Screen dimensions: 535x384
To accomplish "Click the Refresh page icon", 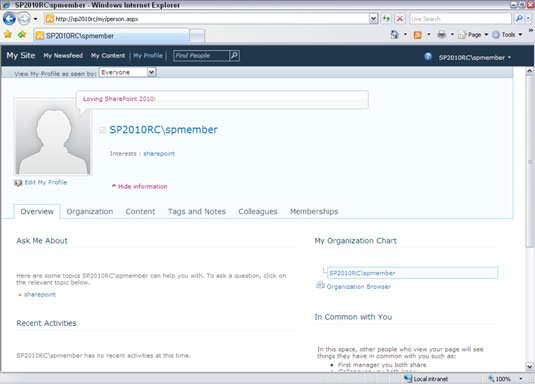I will [386, 18].
